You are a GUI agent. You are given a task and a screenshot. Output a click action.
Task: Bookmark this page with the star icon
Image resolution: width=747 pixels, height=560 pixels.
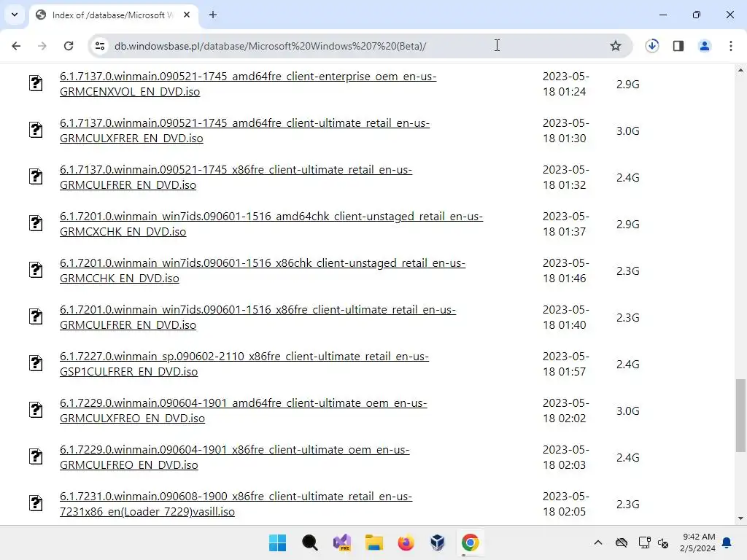coord(616,46)
